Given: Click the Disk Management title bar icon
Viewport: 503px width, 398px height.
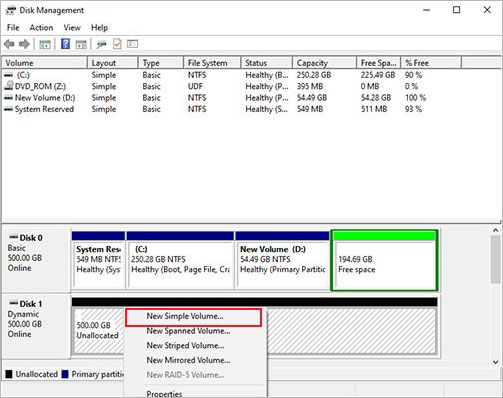Looking at the screenshot, I should pyautogui.click(x=10, y=10).
